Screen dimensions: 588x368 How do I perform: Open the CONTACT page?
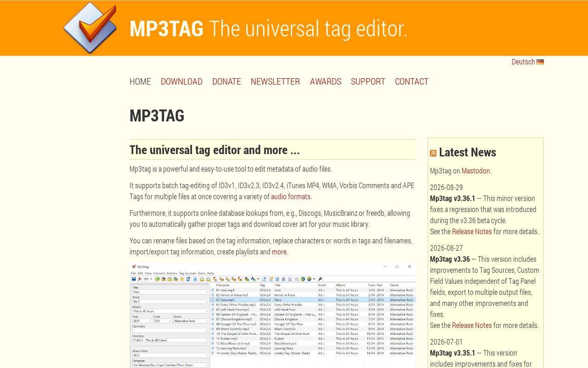coord(412,81)
